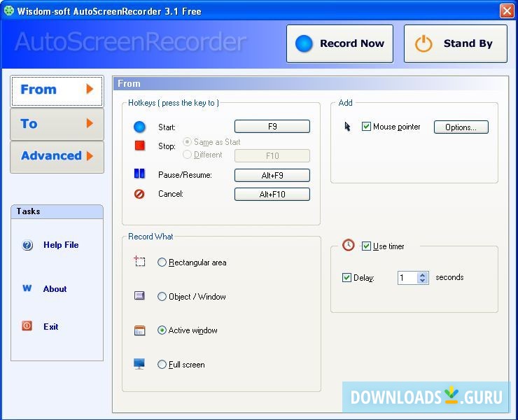The height and width of the screenshot is (420, 518).
Task: Toggle the Delay checkbox
Action: point(346,277)
